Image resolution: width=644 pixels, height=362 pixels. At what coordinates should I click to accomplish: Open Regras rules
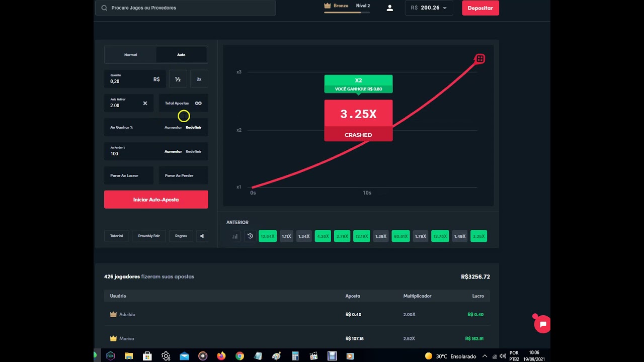click(x=181, y=236)
